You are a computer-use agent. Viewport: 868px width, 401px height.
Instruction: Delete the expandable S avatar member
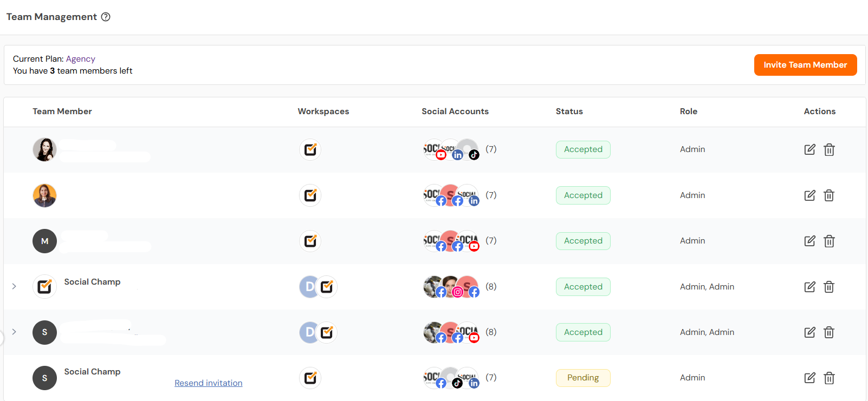click(x=829, y=332)
